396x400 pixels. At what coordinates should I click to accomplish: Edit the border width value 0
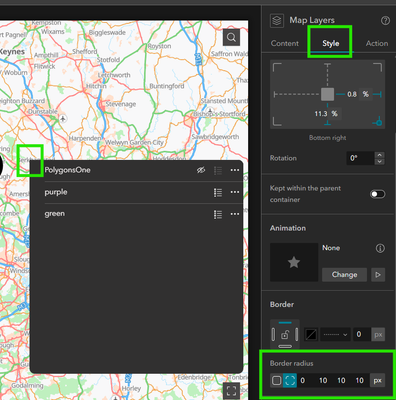362,334
